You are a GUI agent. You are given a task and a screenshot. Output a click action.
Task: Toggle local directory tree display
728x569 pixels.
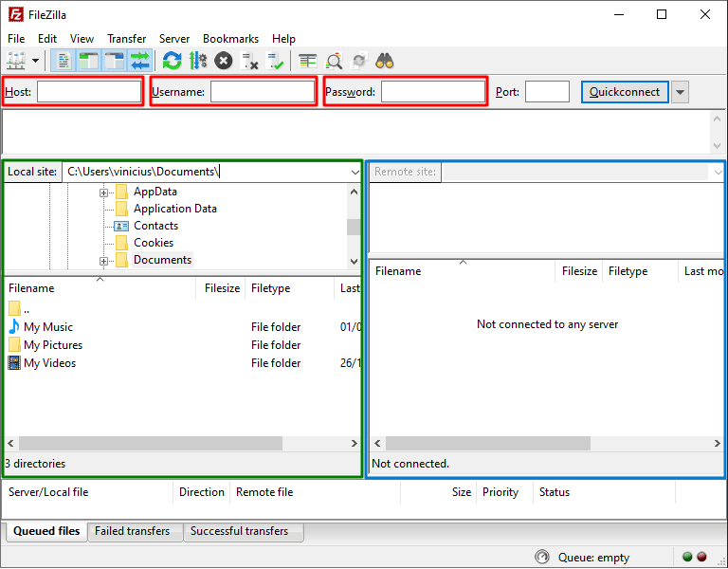pyautogui.click(x=88, y=61)
